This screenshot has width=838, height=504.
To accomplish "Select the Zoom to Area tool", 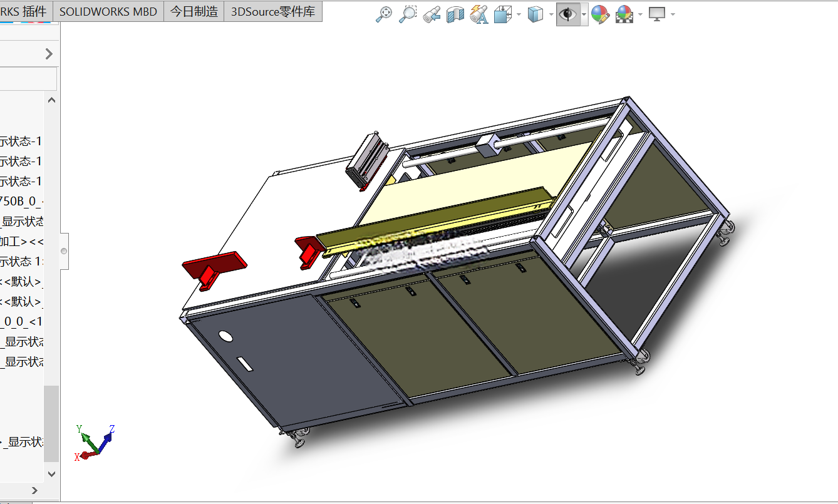I will pos(408,14).
